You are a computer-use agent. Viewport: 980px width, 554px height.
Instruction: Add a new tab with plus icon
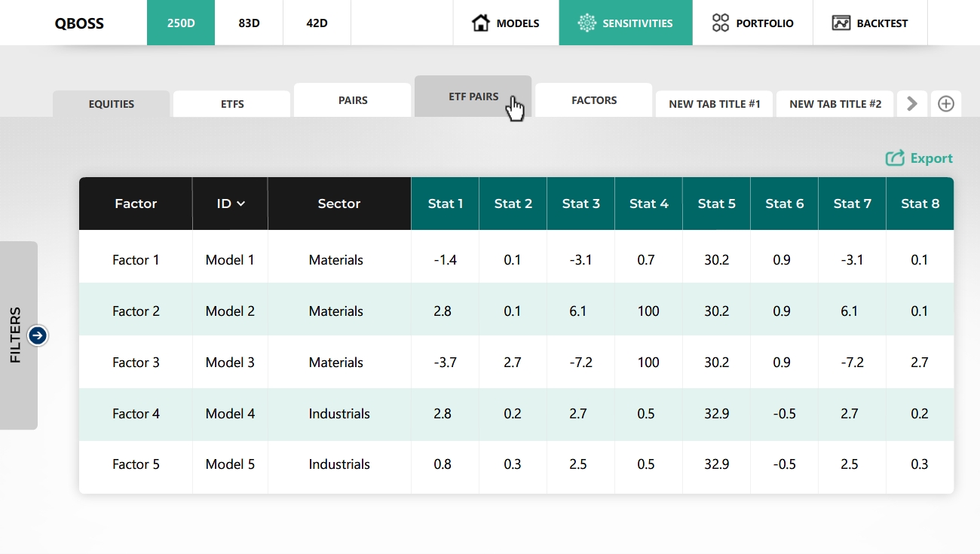pyautogui.click(x=946, y=104)
